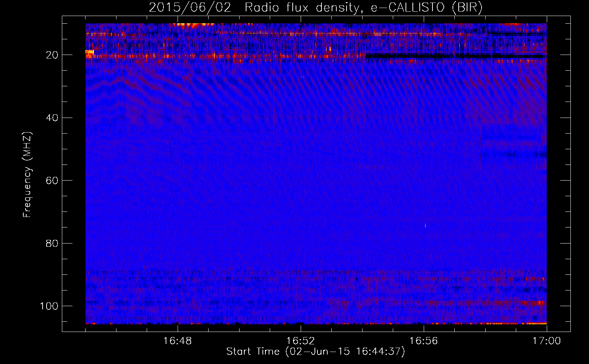Click the 40 MHz frequency tick label
The image size is (589, 364).
tap(52, 118)
